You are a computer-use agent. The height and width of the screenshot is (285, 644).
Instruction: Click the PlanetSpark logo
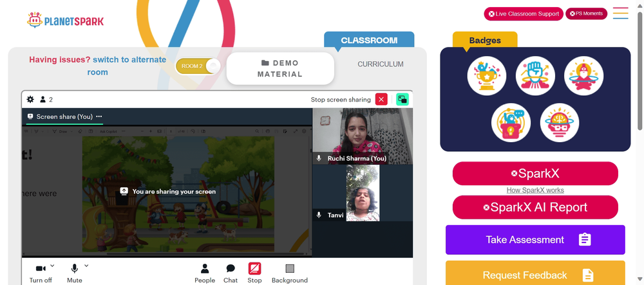pos(65,20)
